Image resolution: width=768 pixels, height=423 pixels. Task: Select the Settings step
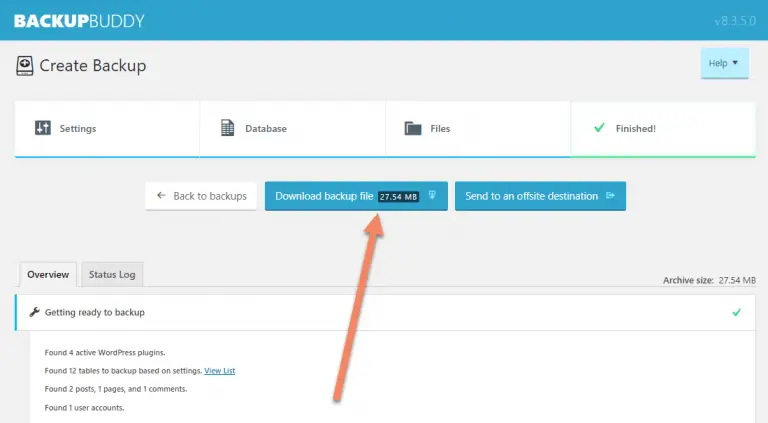coord(107,129)
